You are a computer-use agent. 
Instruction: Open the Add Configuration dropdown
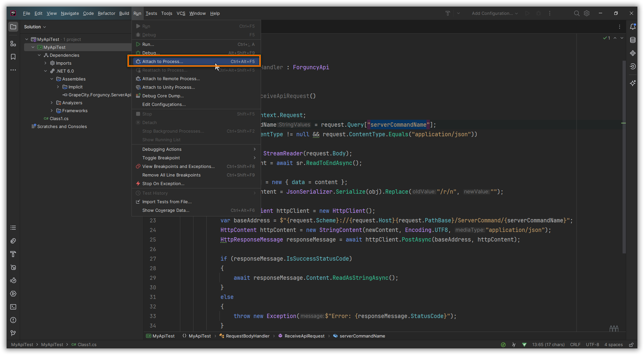pos(495,13)
